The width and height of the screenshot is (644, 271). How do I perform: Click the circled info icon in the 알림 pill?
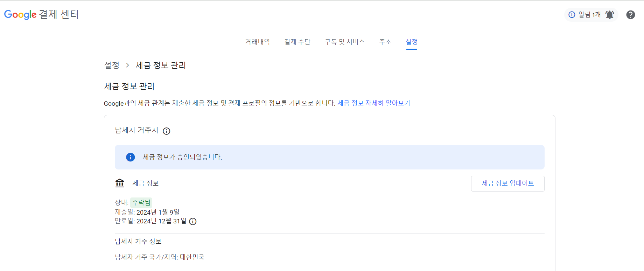tap(572, 15)
